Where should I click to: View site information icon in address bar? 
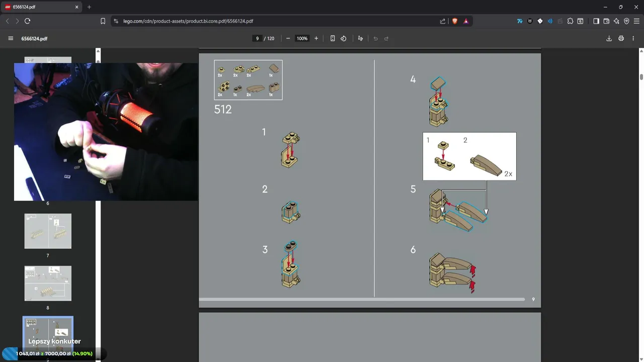click(x=116, y=21)
